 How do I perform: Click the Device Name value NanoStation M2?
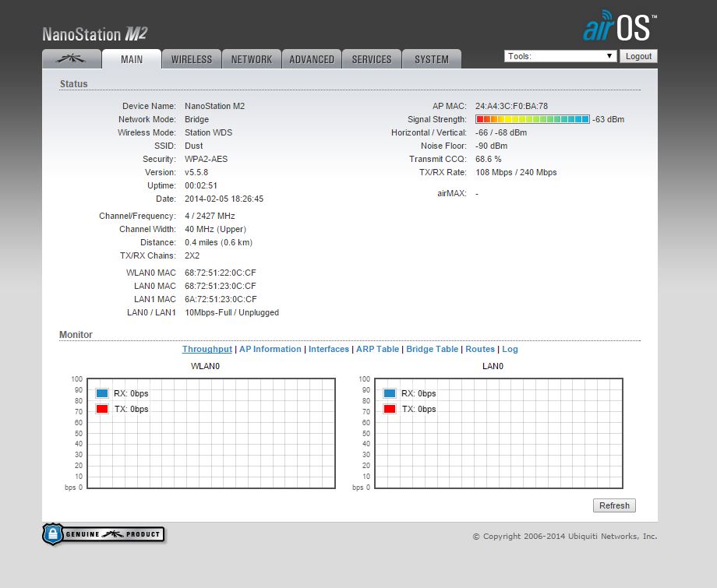(215, 106)
